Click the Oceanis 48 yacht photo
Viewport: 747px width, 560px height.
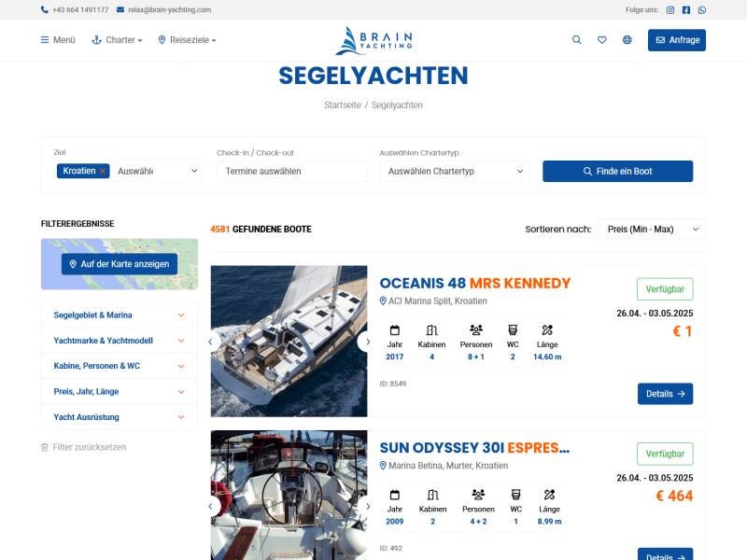[289, 342]
